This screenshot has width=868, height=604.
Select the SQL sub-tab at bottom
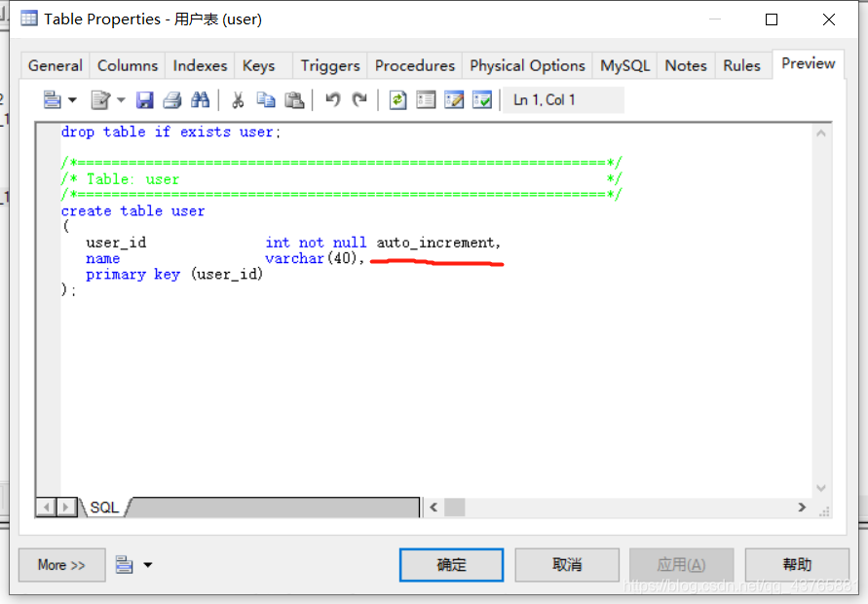[104, 508]
